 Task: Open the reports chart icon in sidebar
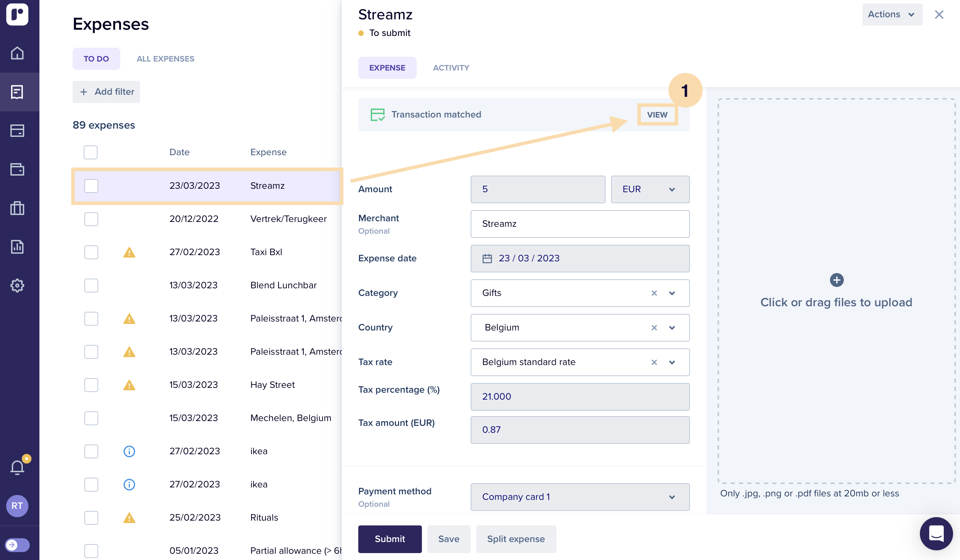(17, 247)
